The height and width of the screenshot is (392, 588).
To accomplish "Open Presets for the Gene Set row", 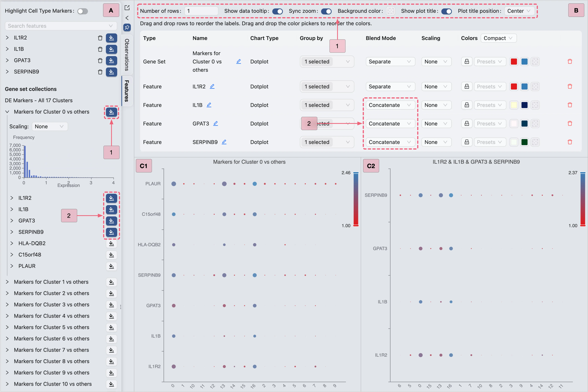I will pos(489,62).
